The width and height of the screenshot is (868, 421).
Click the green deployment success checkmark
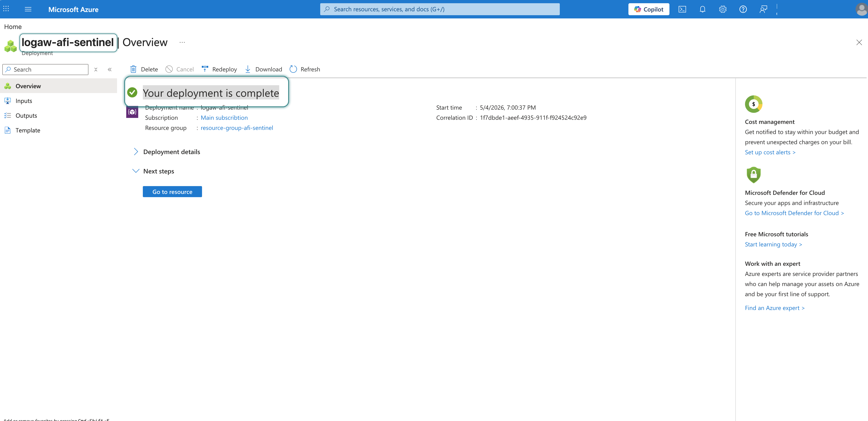[x=132, y=92]
